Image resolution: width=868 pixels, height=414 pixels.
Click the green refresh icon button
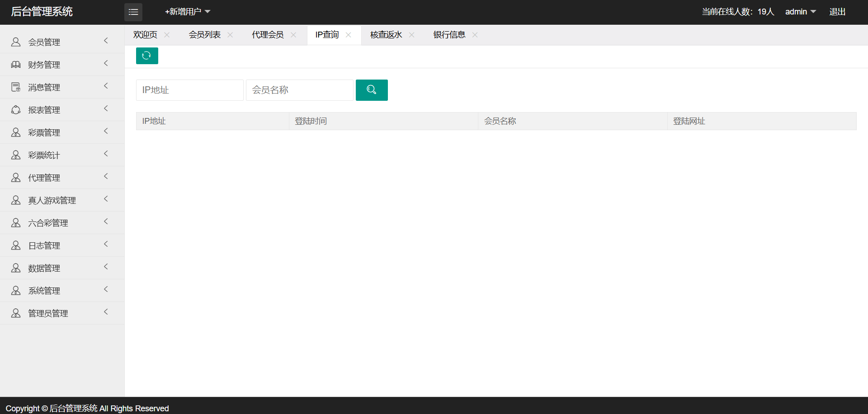click(x=147, y=56)
